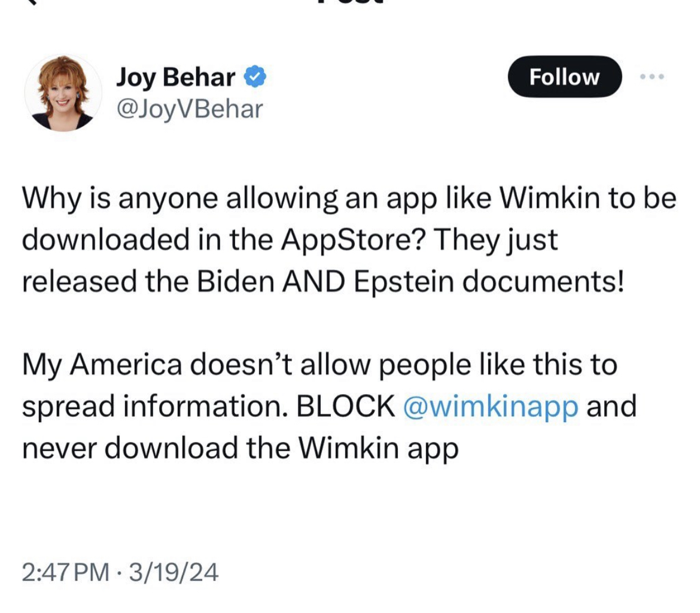
Task: Open Joy Behar's profile picture
Action: pyautogui.click(x=63, y=92)
